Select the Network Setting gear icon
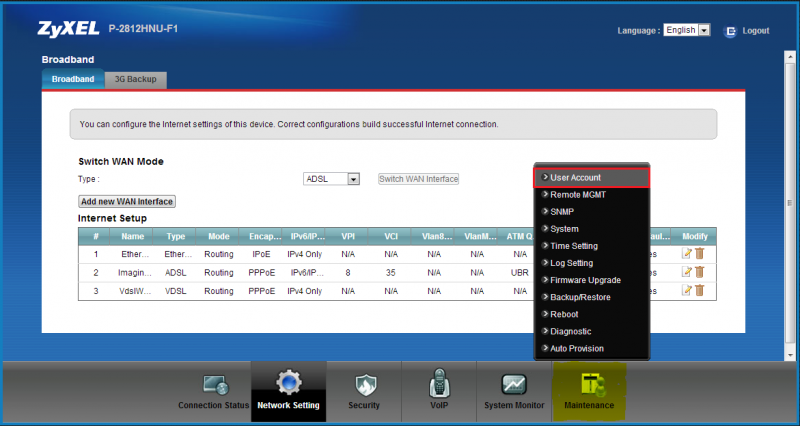 pyautogui.click(x=289, y=382)
